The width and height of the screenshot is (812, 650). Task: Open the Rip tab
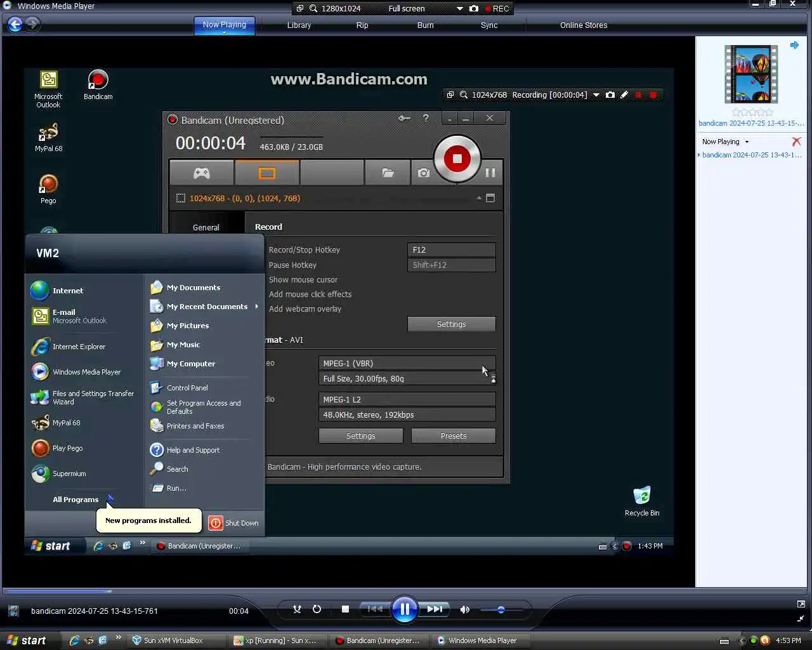pos(362,25)
